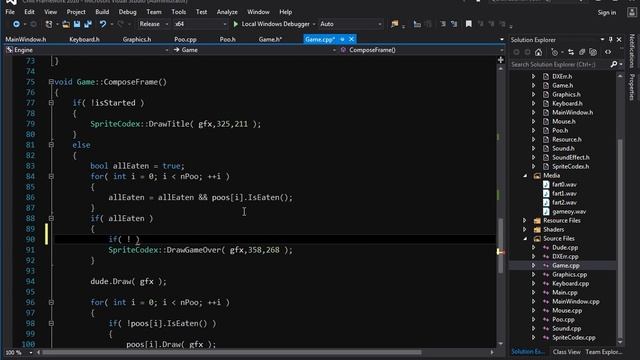Close the Game.cpp* tab
Viewport: 640px width, 360px height.
click(351, 40)
